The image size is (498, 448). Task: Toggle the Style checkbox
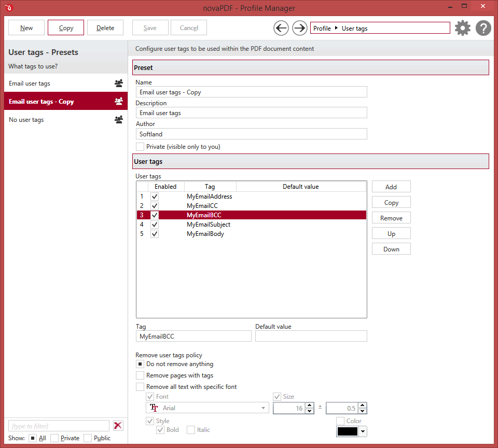click(x=150, y=421)
